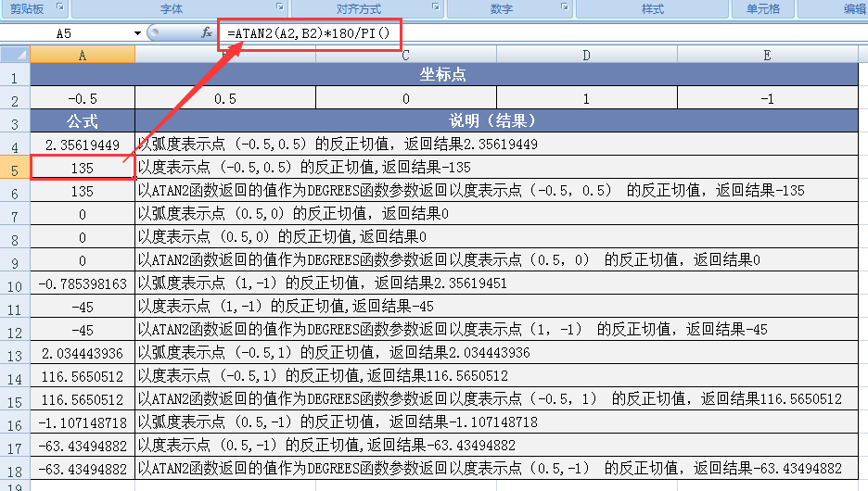The height and width of the screenshot is (491, 868).
Task: Select column A header
Action: [x=83, y=55]
